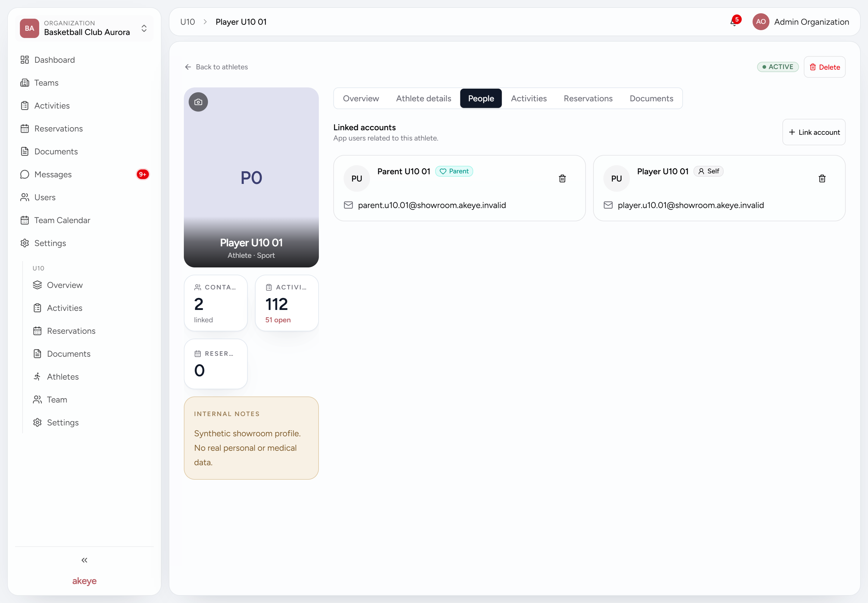The height and width of the screenshot is (603, 868).
Task: Click the Internal Notes card text
Action: pyautogui.click(x=247, y=448)
